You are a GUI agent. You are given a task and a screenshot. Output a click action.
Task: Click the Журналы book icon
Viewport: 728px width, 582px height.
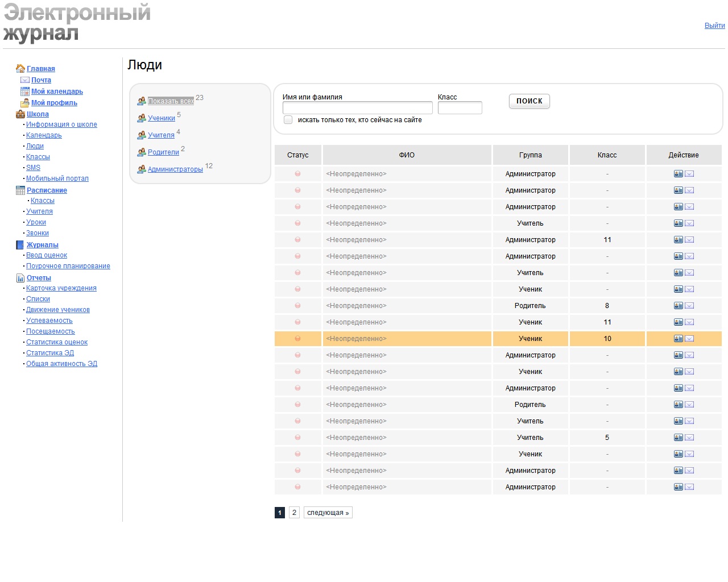(20, 245)
